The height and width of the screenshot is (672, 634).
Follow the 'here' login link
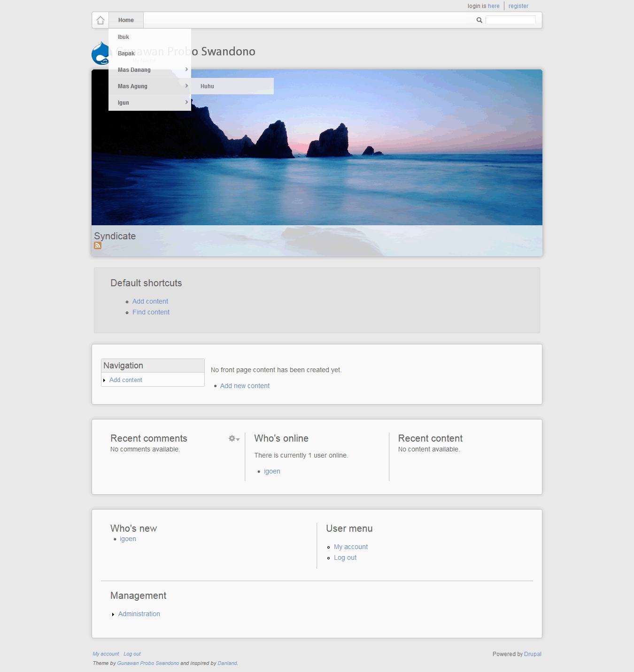point(494,6)
